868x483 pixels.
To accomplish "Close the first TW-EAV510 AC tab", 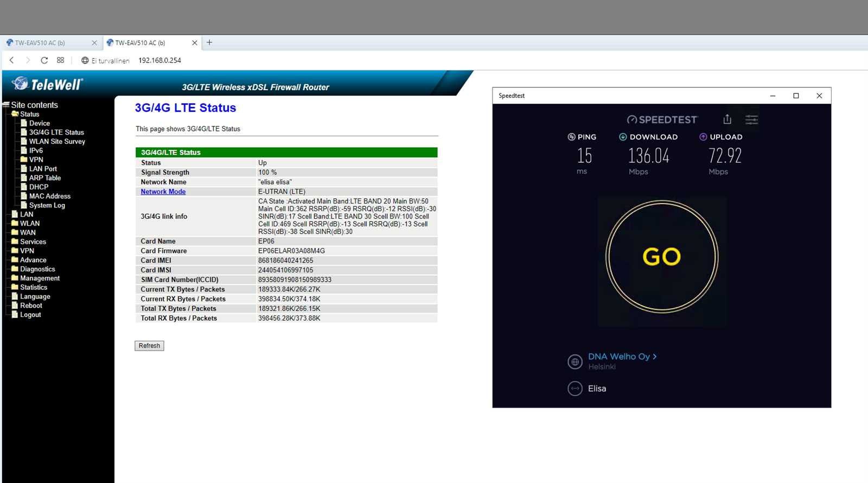I will point(94,43).
